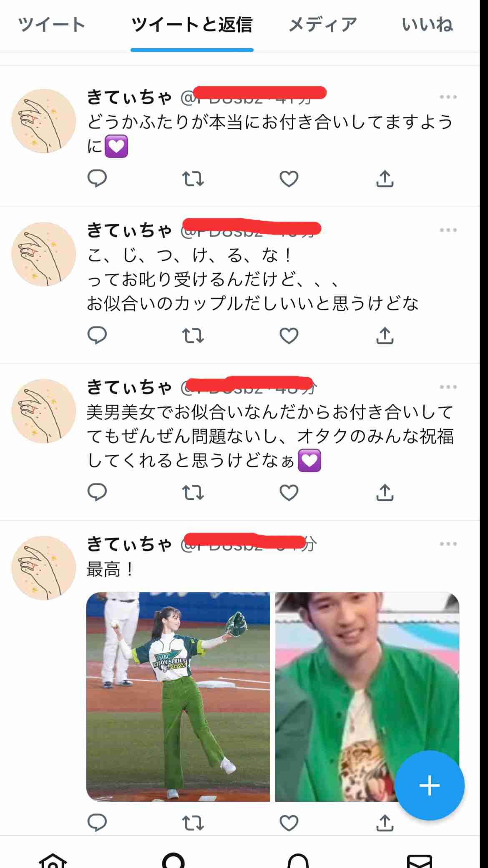The height and width of the screenshot is (868, 488).
Task: Open the いいね tab
Action: [427, 25]
